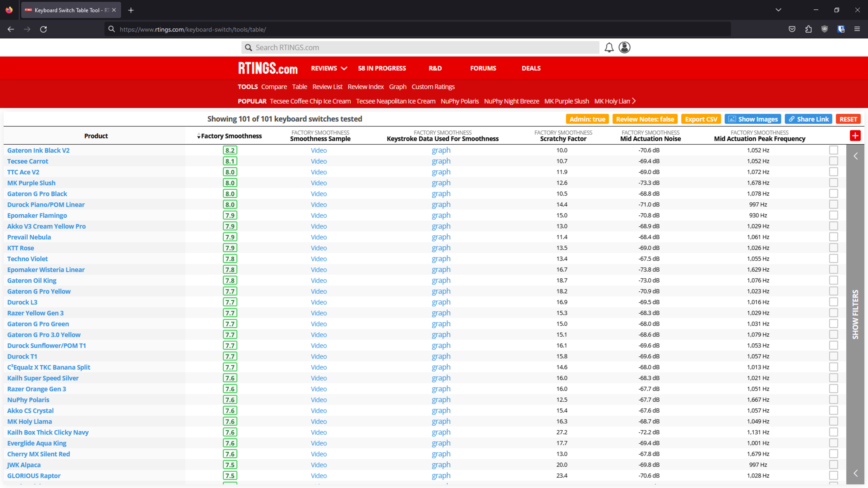This screenshot has height=488, width=868.
Task: Check the box for Gateron Ink Black V2
Action: click(833, 150)
